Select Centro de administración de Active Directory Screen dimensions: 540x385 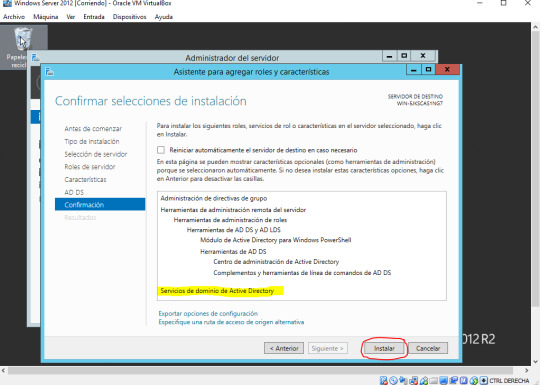tap(276, 262)
